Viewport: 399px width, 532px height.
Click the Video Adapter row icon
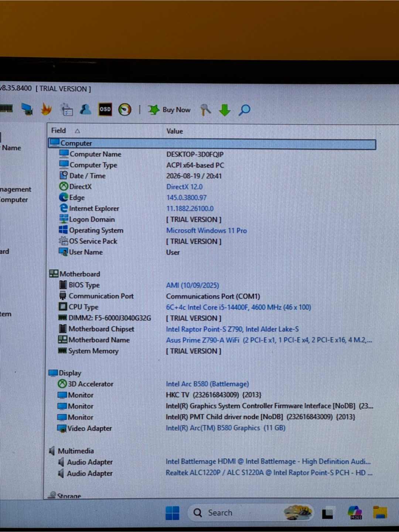pyautogui.click(x=62, y=428)
